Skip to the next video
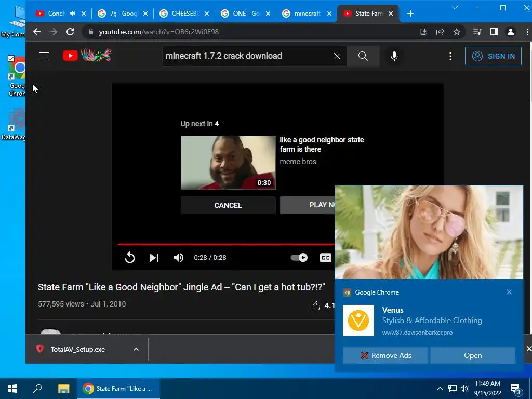532x399 pixels. (154, 258)
